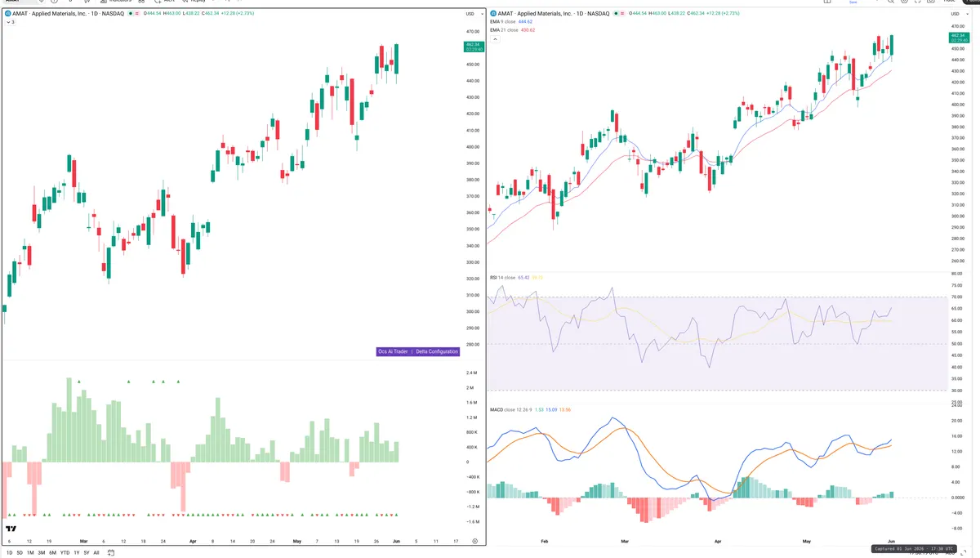
Task: Open Delta Configuration
Action: [437, 351]
